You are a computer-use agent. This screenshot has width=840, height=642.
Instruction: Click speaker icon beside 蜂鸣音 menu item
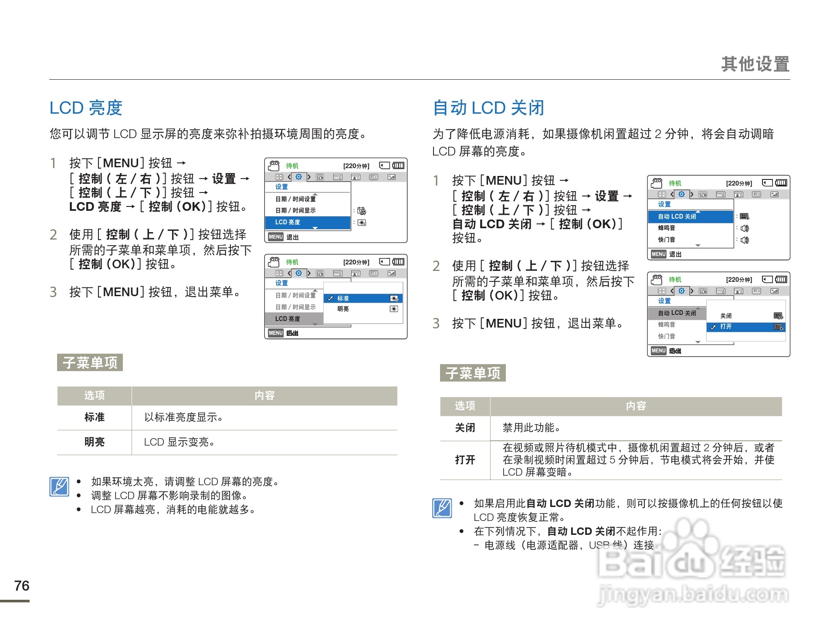pyautogui.click(x=745, y=228)
